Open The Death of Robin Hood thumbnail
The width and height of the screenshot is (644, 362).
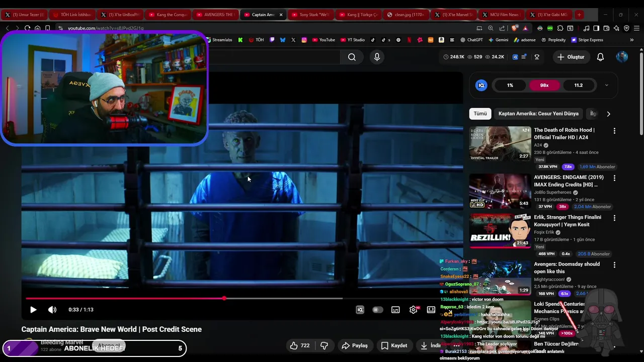click(x=500, y=144)
